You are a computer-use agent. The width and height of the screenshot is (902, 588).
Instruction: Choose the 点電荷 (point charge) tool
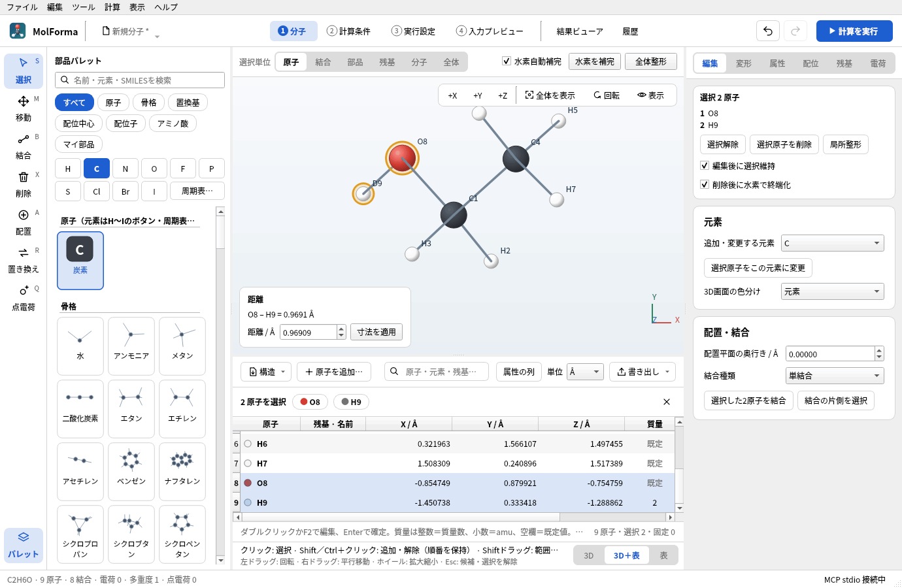[x=24, y=298]
